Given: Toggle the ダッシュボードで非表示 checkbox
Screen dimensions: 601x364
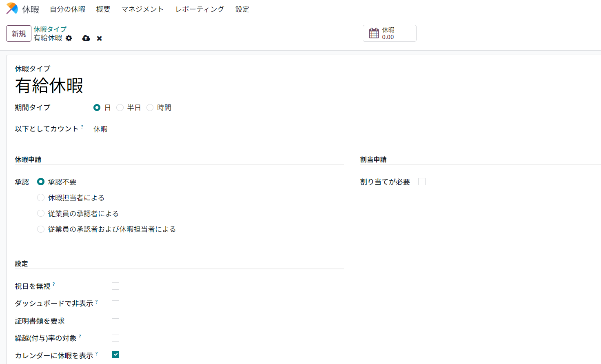Looking at the screenshot, I should coord(115,304).
